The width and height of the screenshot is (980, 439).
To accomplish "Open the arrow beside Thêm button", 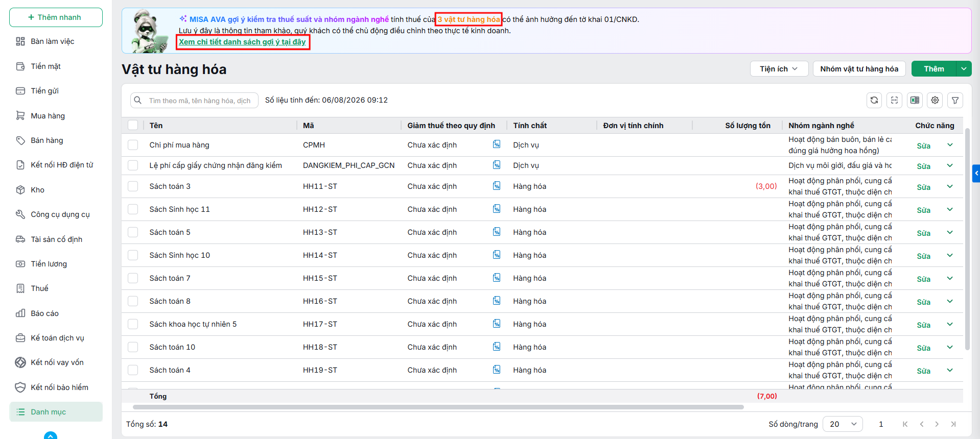I will pyautogui.click(x=964, y=69).
